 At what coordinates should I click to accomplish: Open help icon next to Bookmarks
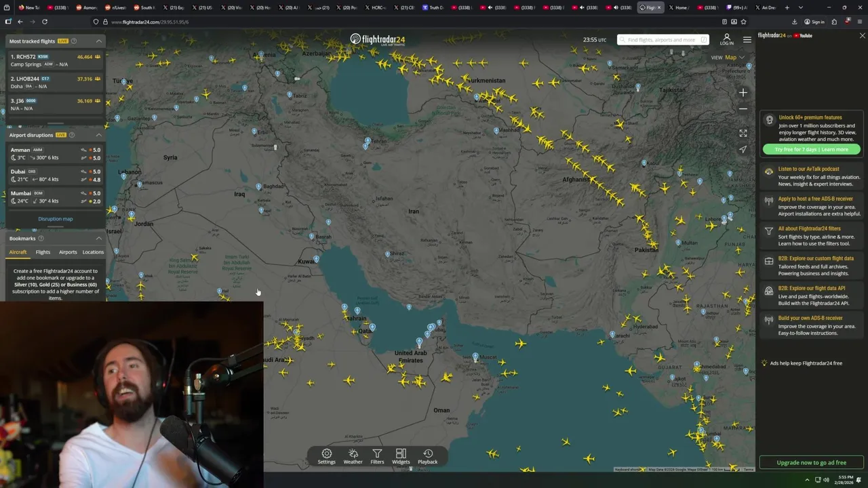pyautogui.click(x=41, y=239)
